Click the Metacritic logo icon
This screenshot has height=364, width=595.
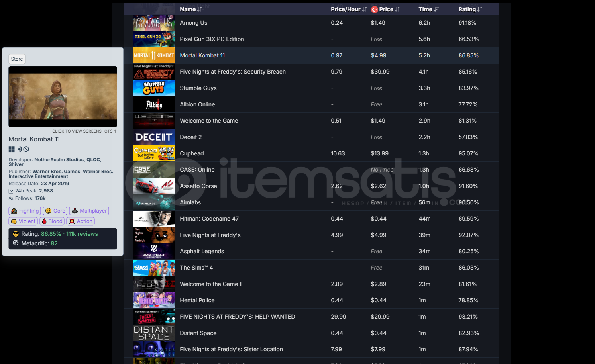pyautogui.click(x=16, y=243)
